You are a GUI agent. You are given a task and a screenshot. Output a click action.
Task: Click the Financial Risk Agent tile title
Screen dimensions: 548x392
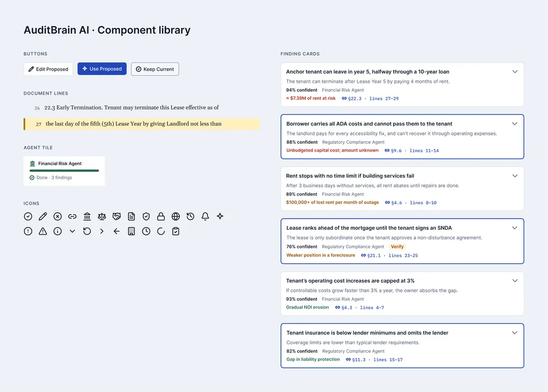pyautogui.click(x=60, y=163)
